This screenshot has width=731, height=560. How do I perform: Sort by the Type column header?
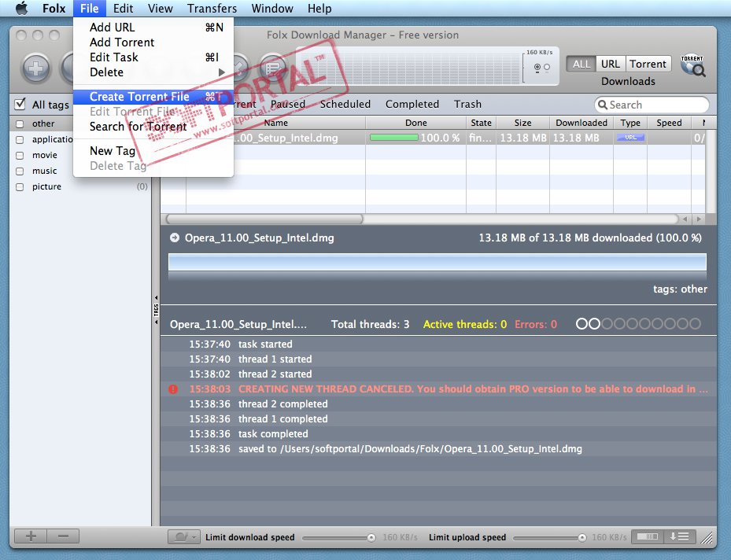(x=630, y=123)
